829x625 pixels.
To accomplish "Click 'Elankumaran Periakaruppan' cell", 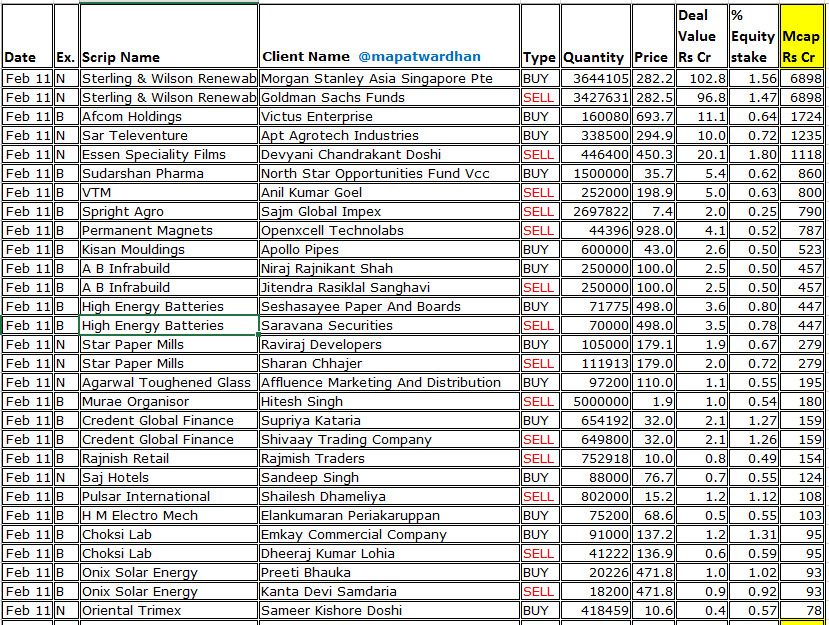I will 390,516.
